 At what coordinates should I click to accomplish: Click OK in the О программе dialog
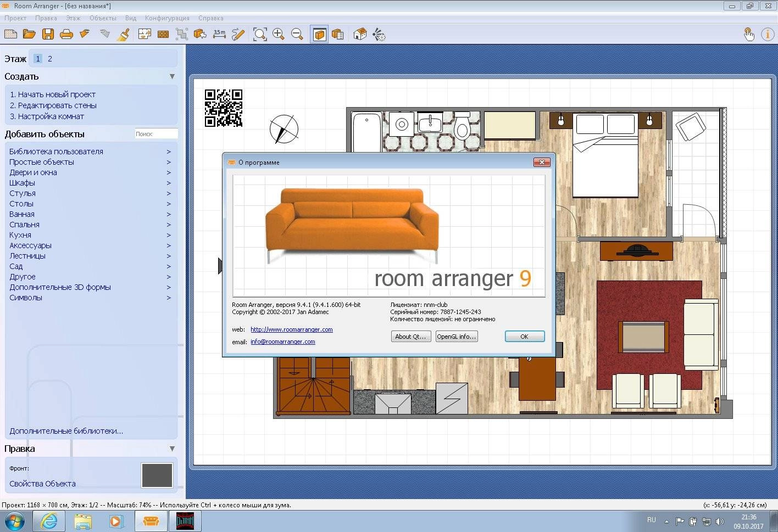coord(525,337)
